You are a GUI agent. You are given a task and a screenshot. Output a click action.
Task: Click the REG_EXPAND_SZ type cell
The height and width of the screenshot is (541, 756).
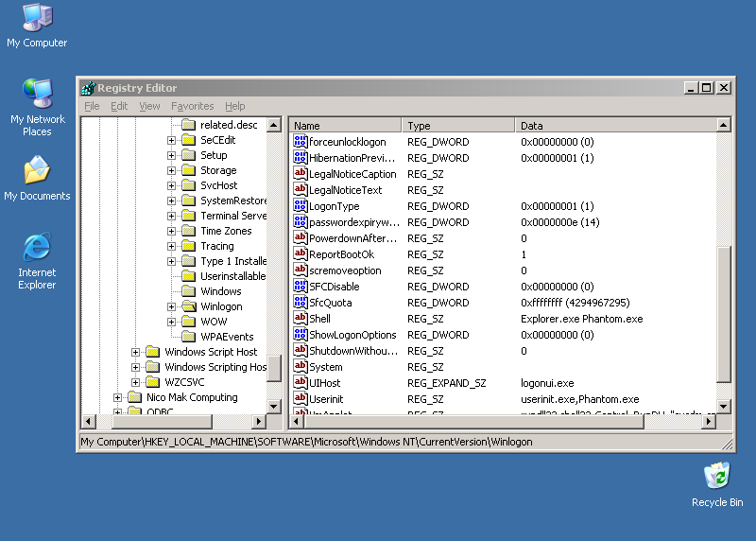click(446, 383)
